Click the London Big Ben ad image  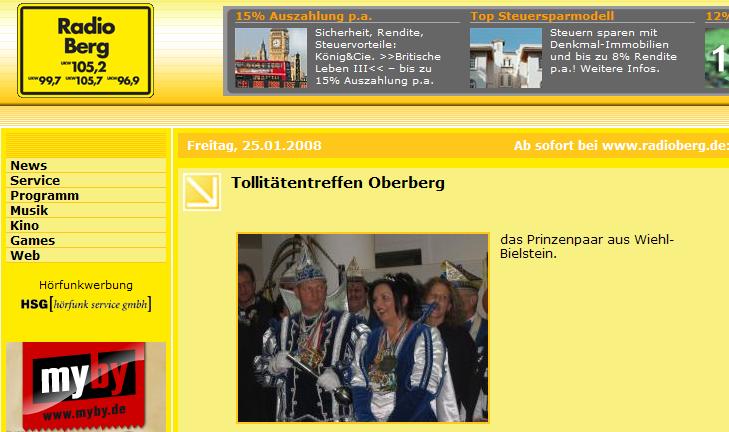click(271, 58)
